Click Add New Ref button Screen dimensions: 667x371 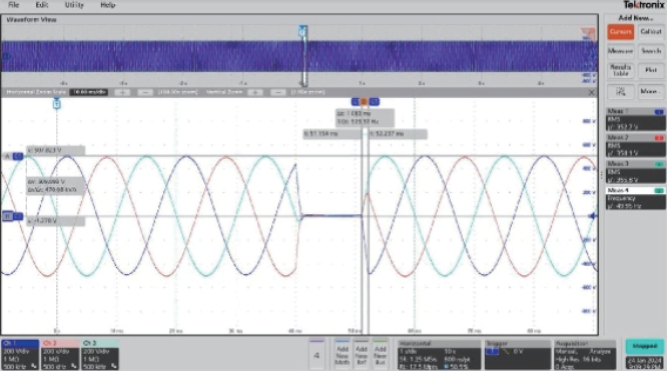tap(361, 354)
